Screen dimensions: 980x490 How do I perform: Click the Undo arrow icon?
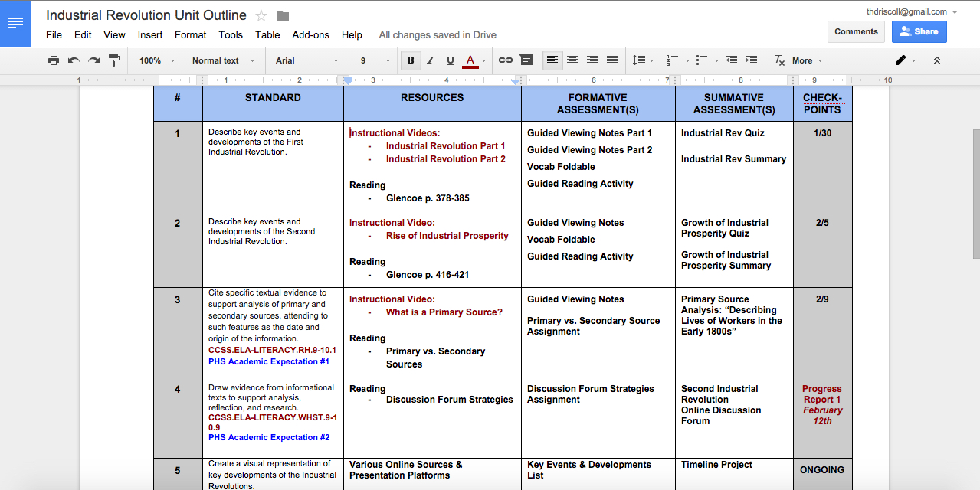[x=74, y=60]
